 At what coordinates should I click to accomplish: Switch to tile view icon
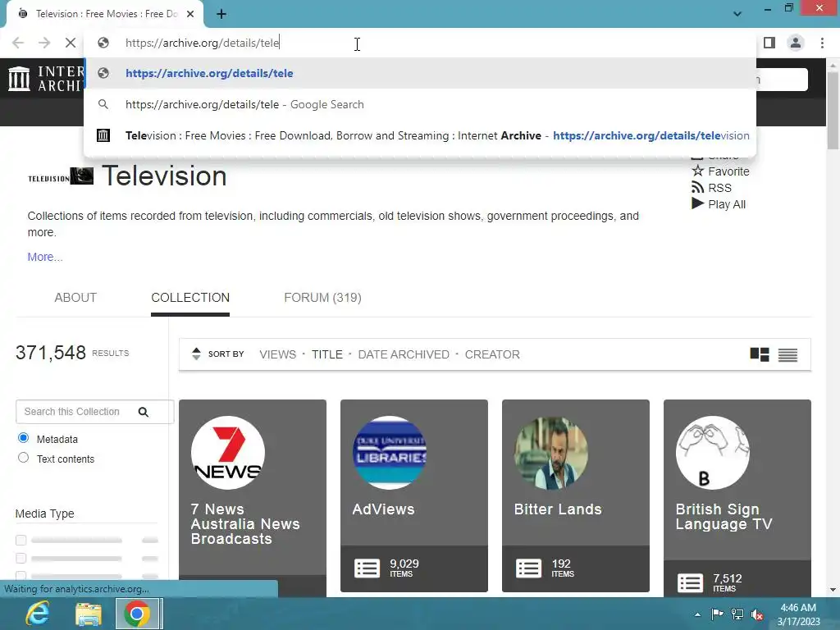click(760, 354)
